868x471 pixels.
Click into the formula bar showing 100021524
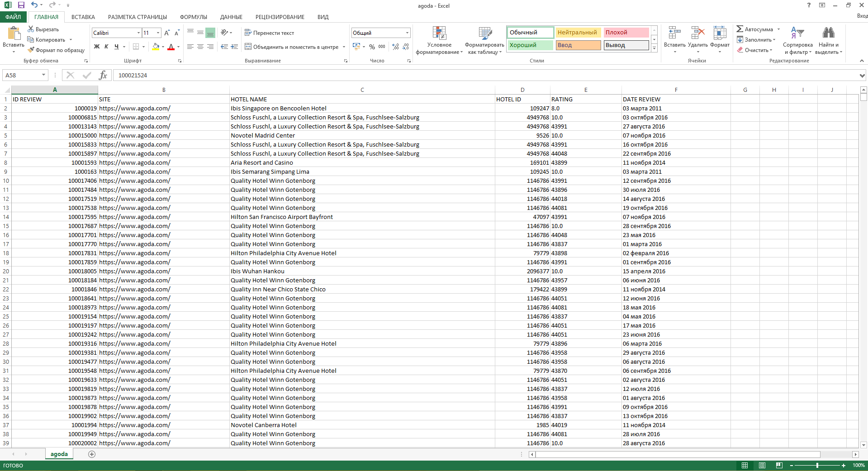[x=486, y=75]
